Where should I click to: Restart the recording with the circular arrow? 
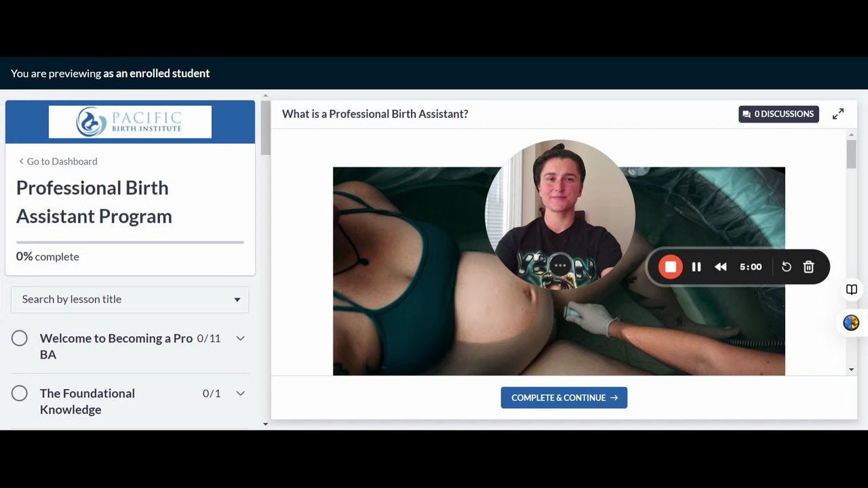[787, 267]
